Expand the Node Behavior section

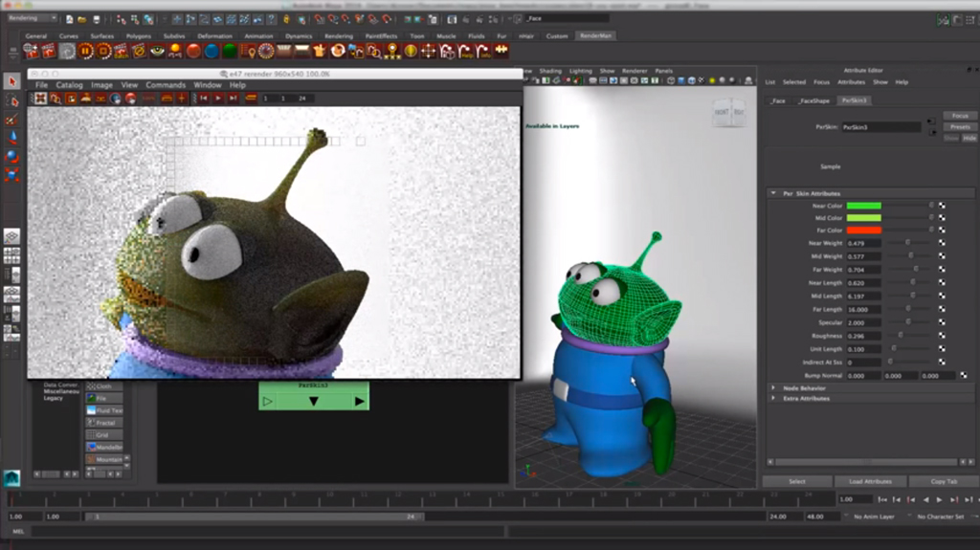(x=773, y=387)
